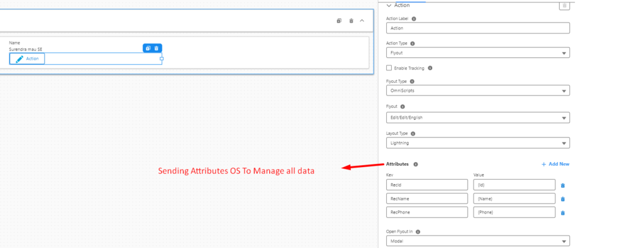This screenshot has width=644, height=248.
Task: Open the Open Flyout In dropdown showing Modal
Action: click(478, 241)
